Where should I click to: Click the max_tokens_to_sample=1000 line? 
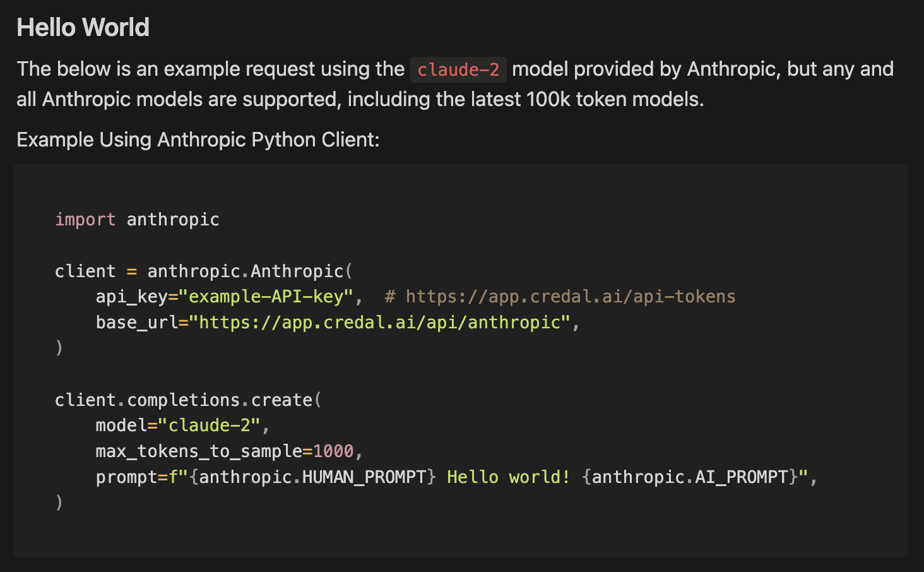(x=229, y=451)
